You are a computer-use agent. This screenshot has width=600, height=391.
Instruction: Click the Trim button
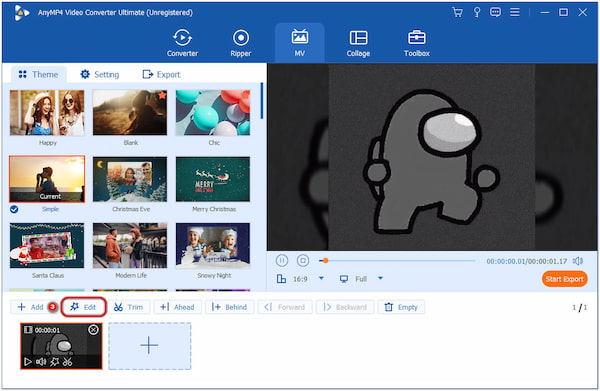pos(128,307)
